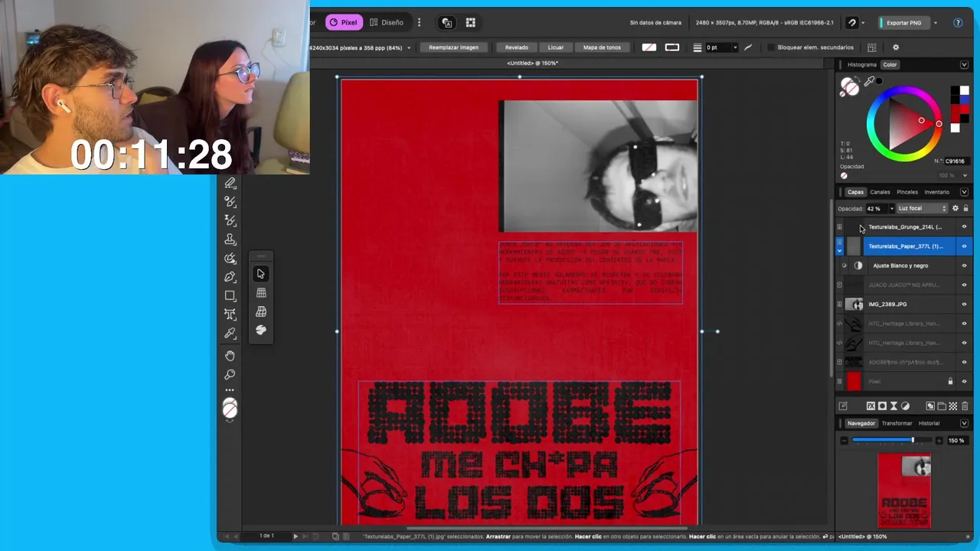Enable Bloquear elem. secundarios checkbox
The height and width of the screenshot is (551, 980).
pyautogui.click(x=771, y=47)
